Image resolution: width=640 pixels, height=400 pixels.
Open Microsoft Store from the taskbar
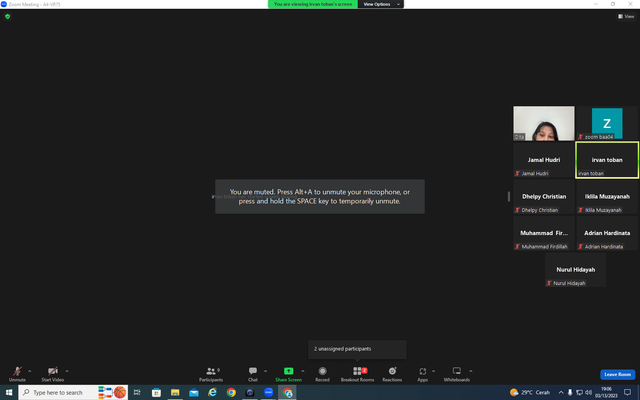point(156,392)
